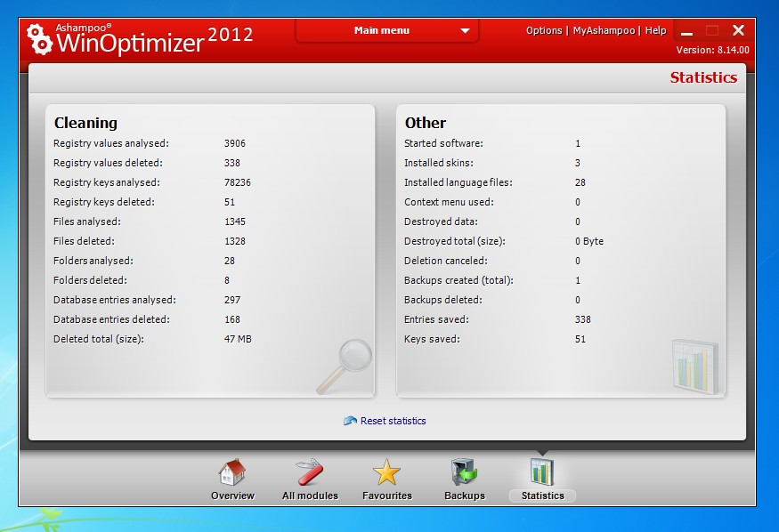
Task: Click the Database entries analysed value 297
Action: pos(232,300)
